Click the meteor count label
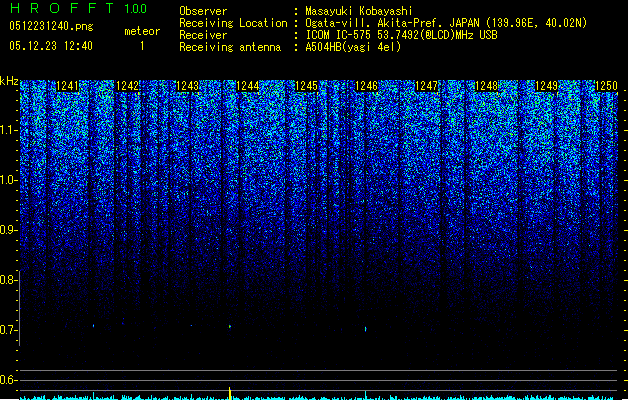629x400 pixels. pyautogui.click(x=142, y=31)
